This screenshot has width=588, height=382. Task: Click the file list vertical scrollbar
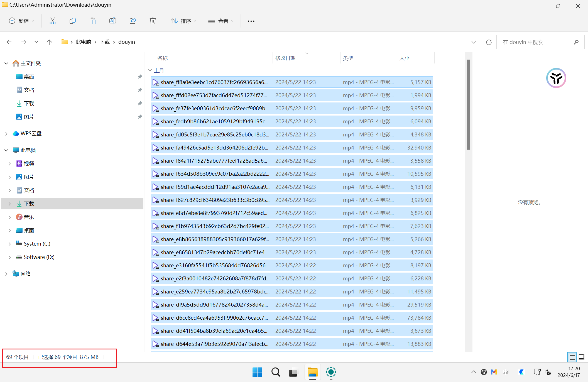click(469, 105)
